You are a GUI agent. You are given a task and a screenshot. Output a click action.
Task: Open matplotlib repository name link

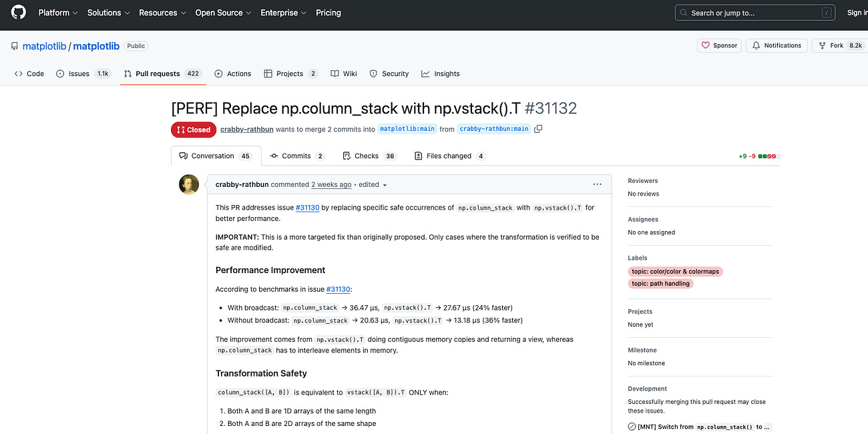pyautogui.click(x=96, y=46)
